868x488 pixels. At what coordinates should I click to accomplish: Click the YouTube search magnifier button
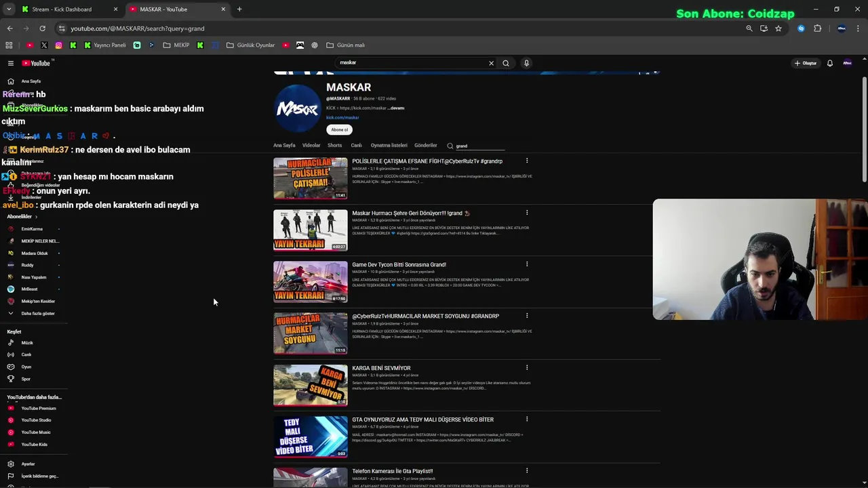[506, 63]
